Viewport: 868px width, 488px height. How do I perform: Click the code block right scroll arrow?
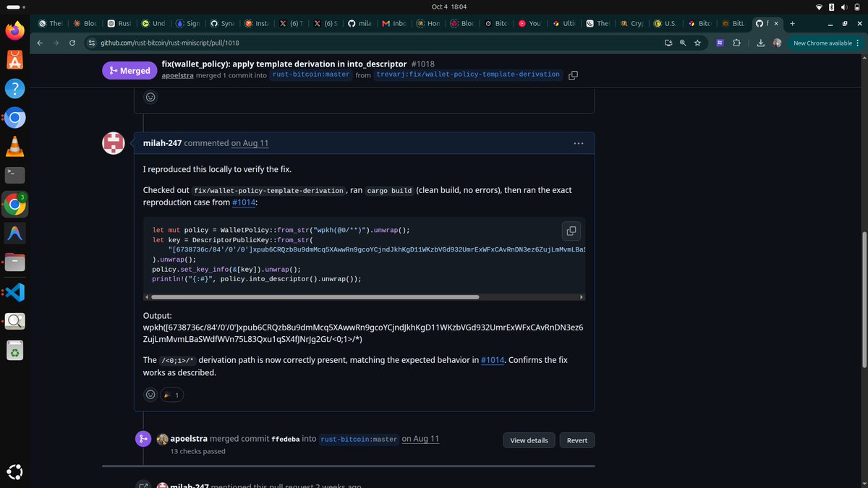[582, 296]
